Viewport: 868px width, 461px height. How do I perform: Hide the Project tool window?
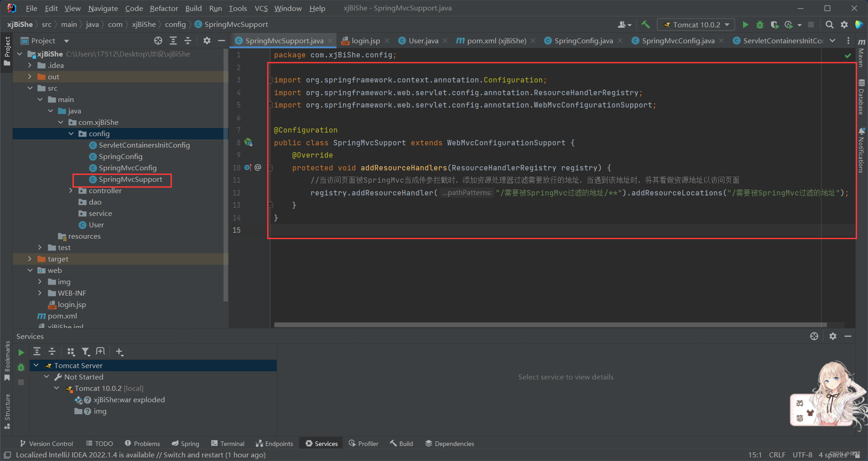[222, 41]
